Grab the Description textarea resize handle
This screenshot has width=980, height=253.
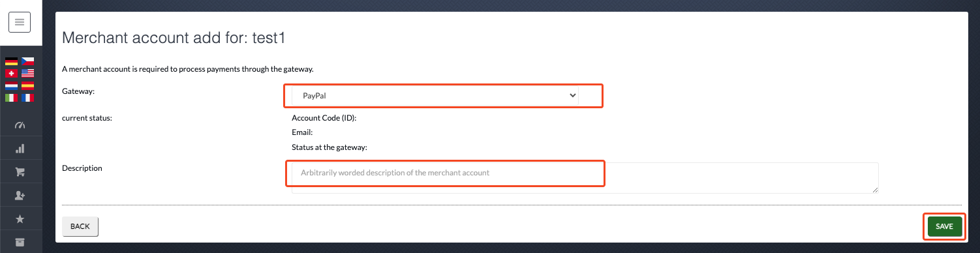point(875,190)
